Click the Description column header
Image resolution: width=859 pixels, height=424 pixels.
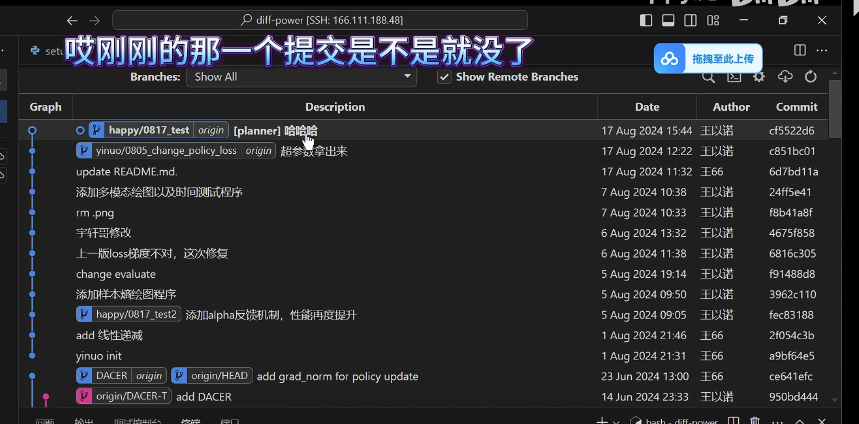point(335,107)
